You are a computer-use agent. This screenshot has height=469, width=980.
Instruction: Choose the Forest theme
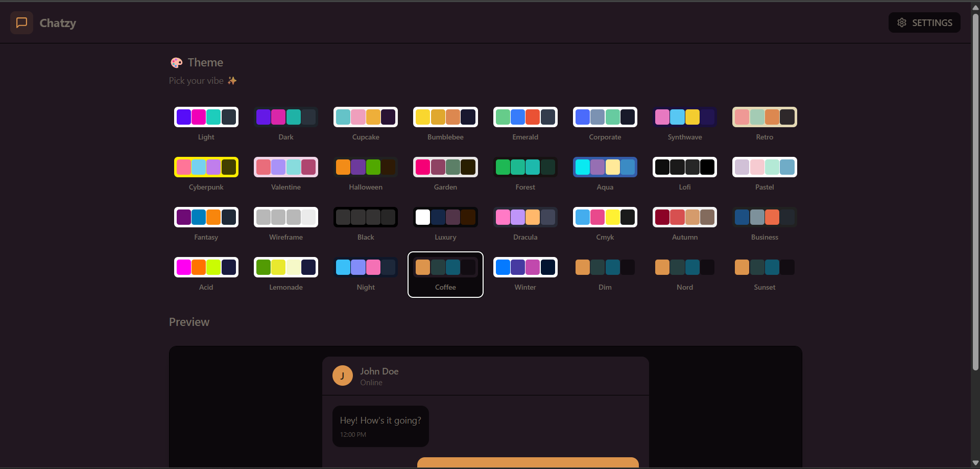click(525, 174)
